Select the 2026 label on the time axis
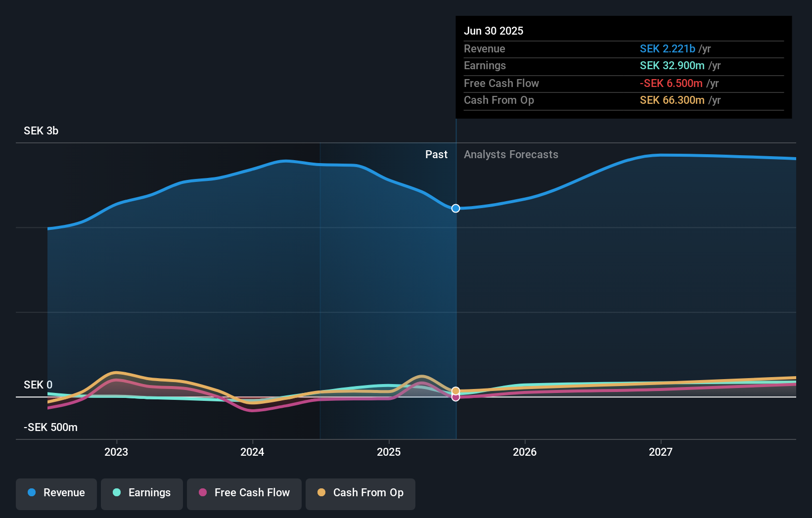The image size is (812, 518). coord(525,451)
